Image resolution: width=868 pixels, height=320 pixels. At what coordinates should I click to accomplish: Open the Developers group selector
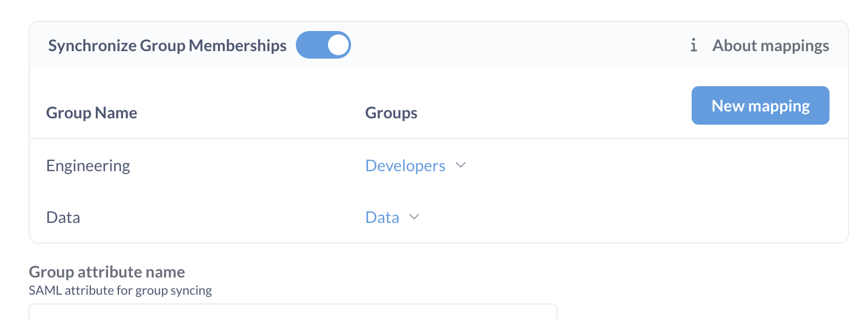click(405, 166)
